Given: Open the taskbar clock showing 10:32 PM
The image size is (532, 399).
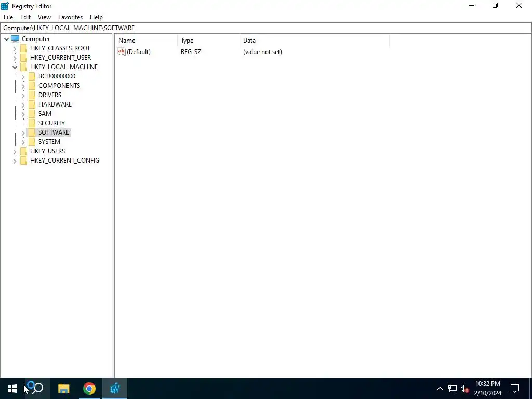Looking at the screenshot, I should pos(487,389).
